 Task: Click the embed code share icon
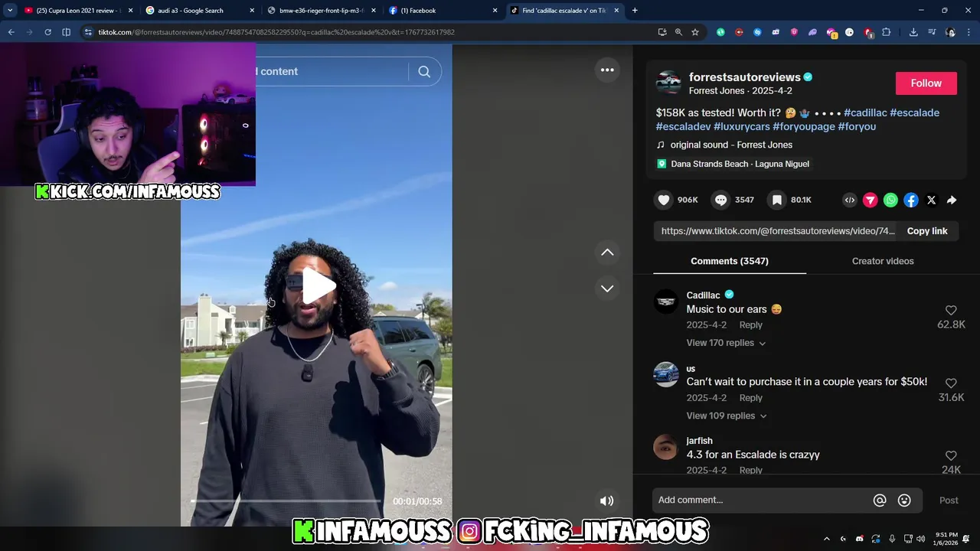pos(850,200)
